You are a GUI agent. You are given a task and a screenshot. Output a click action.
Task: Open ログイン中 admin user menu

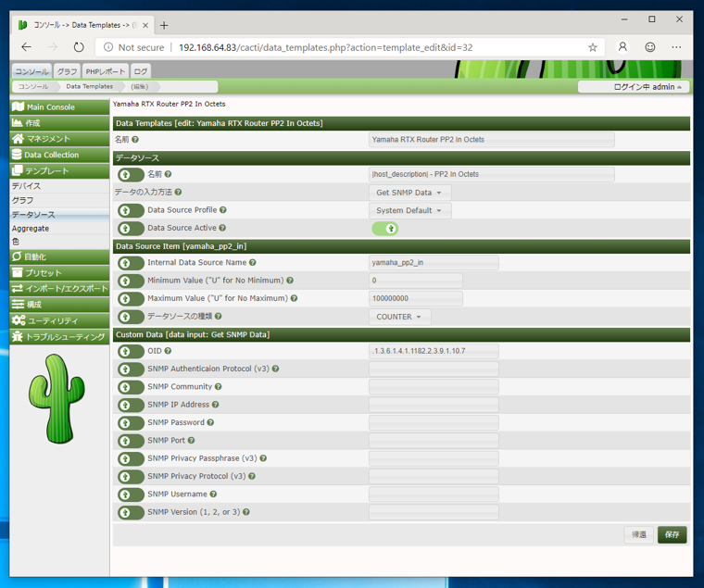[633, 87]
